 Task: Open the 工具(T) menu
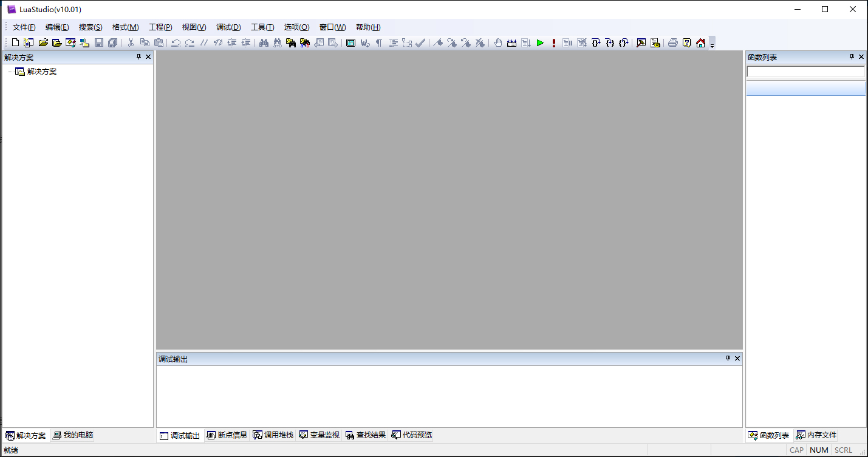click(x=262, y=27)
